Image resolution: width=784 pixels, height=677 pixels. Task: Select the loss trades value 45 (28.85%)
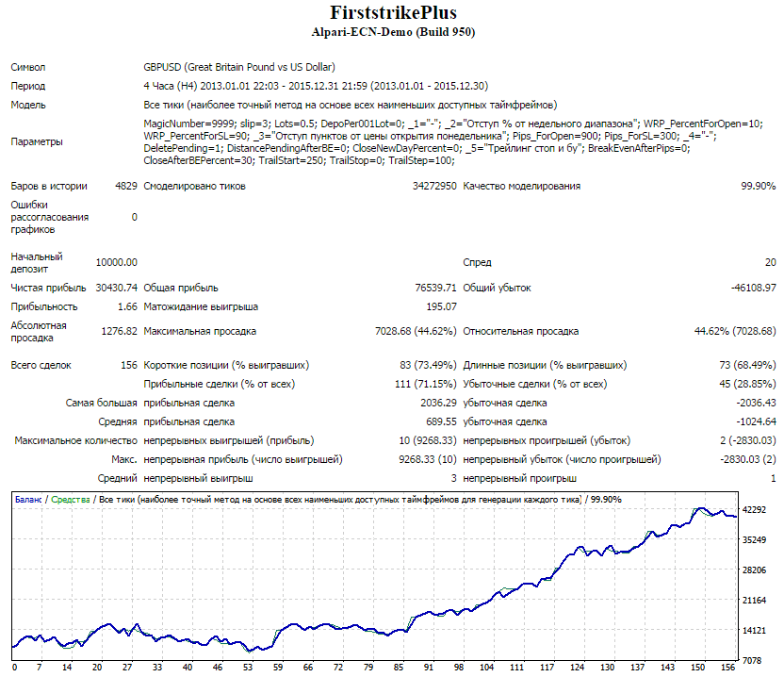coord(747,385)
